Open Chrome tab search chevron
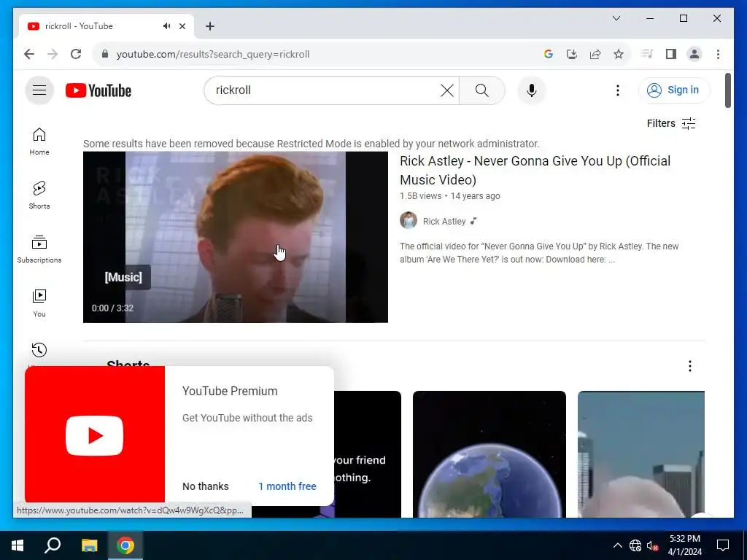The height and width of the screenshot is (560, 747). tap(616, 18)
